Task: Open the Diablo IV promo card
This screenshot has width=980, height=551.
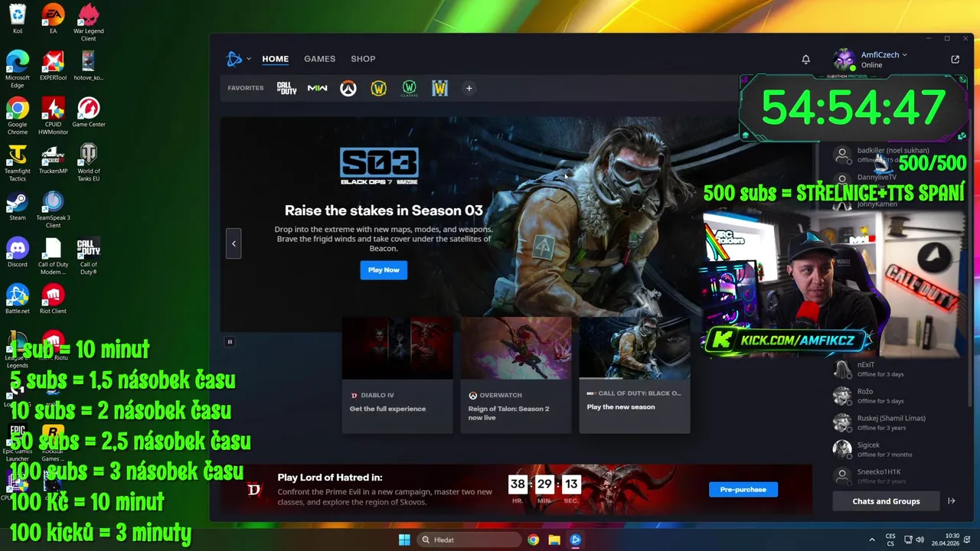Action: click(397, 375)
